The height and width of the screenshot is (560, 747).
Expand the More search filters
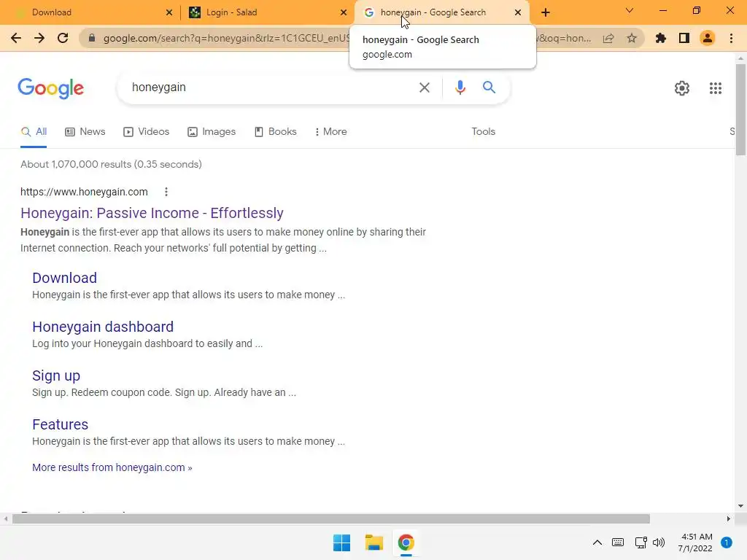coord(330,132)
